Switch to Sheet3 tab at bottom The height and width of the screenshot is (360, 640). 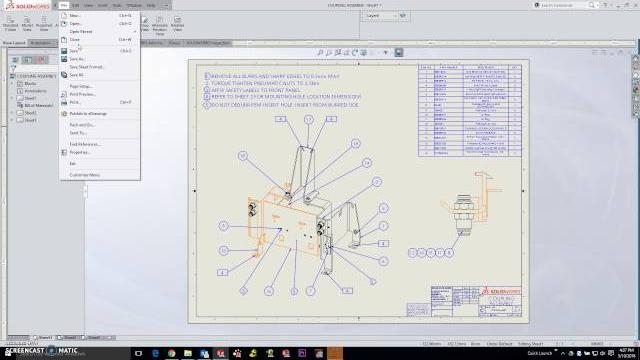click(x=92, y=338)
